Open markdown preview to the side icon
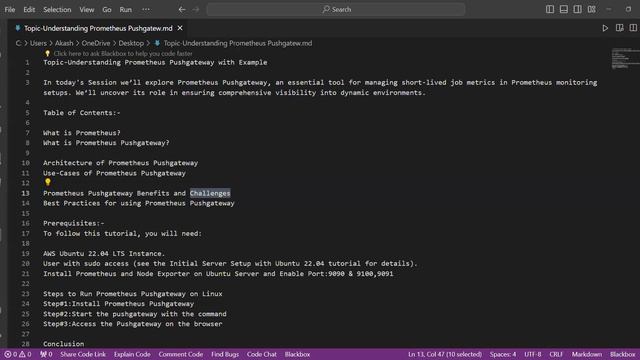This screenshot has width=640, height=360. [620, 28]
